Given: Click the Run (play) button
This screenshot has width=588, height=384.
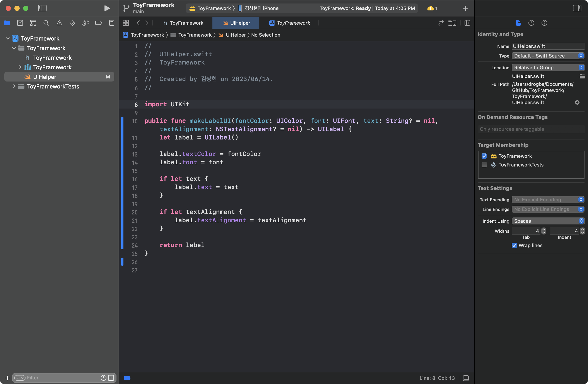Looking at the screenshot, I should (107, 8).
